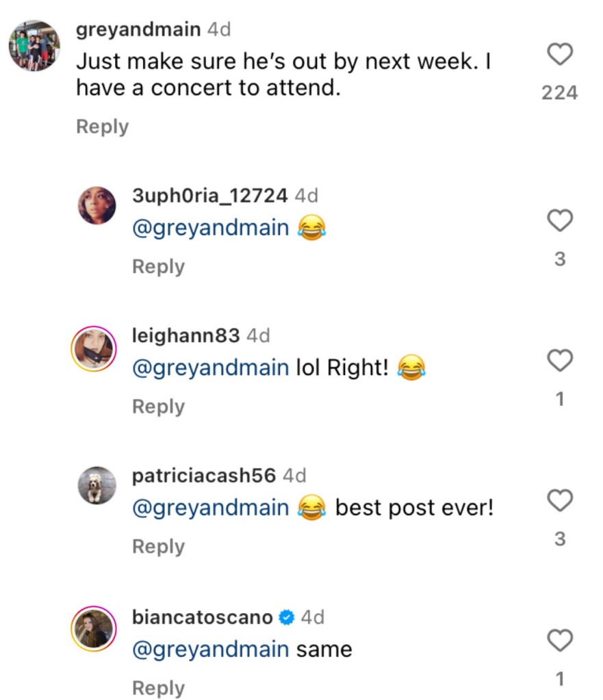Open the greyandmain username at top
The width and height of the screenshot is (603, 700).
point(138,29)
